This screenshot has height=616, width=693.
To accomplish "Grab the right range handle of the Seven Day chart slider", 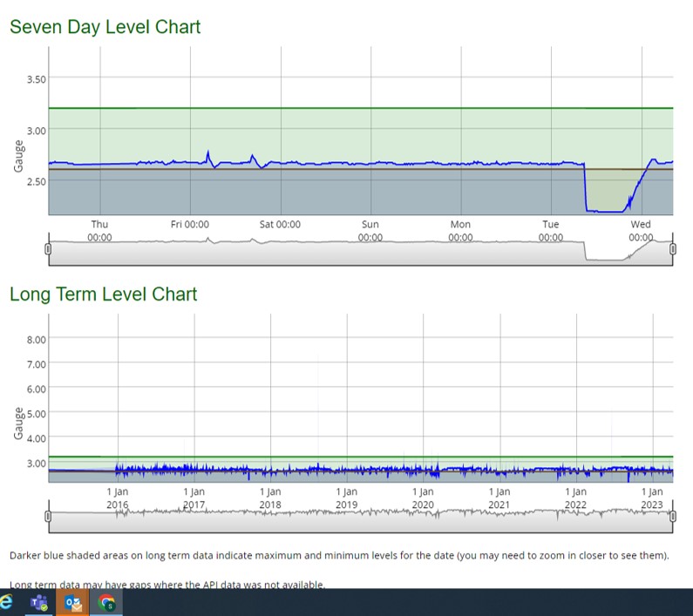I will pos(673,249).
